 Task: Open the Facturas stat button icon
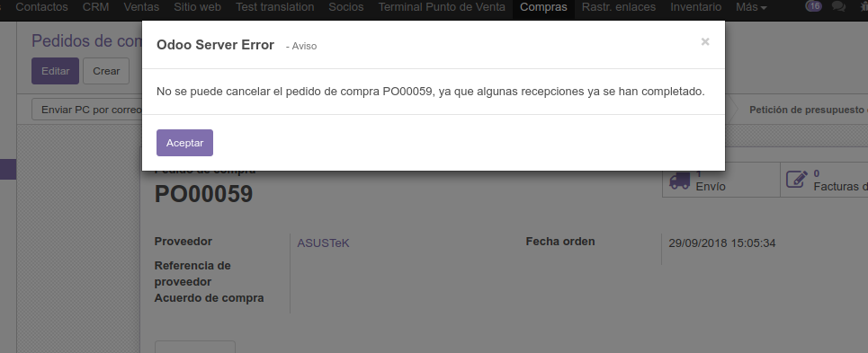797,180
